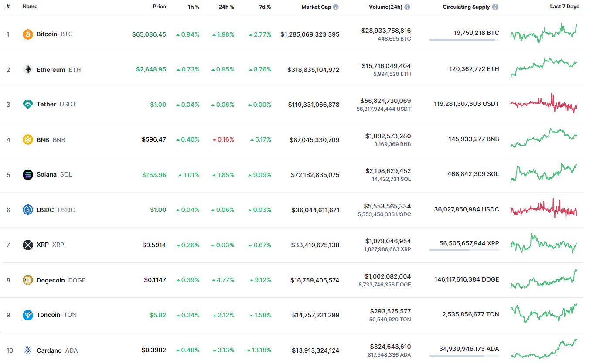The image size is (593, 364).
Task: Click the Solana logo icon
Action: click(28, 174)
